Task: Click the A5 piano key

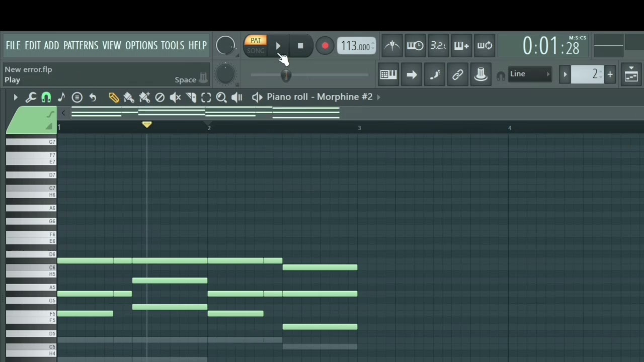Action: (x=31, y=288)
